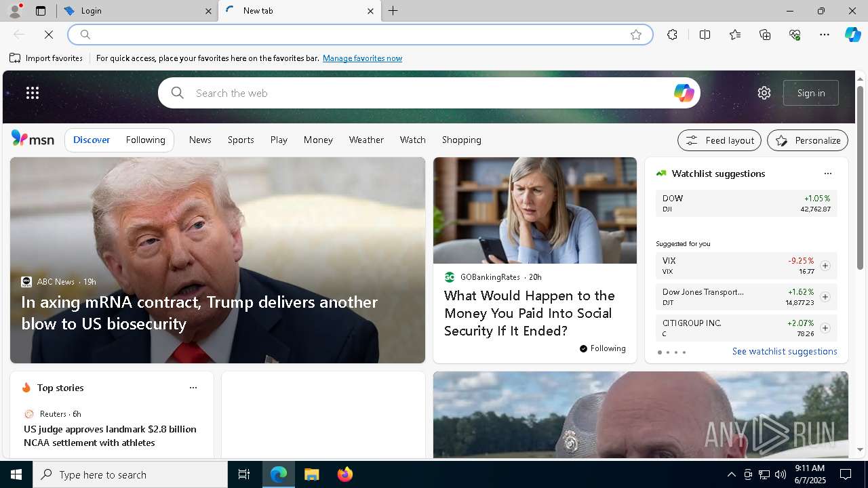Close the New tab tab

[x=370, y=11]
